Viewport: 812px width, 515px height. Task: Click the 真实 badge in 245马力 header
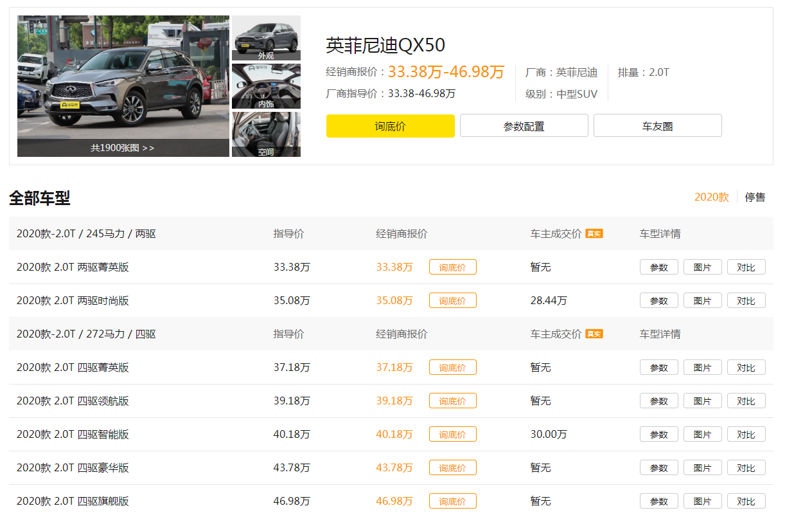(594, 234)
